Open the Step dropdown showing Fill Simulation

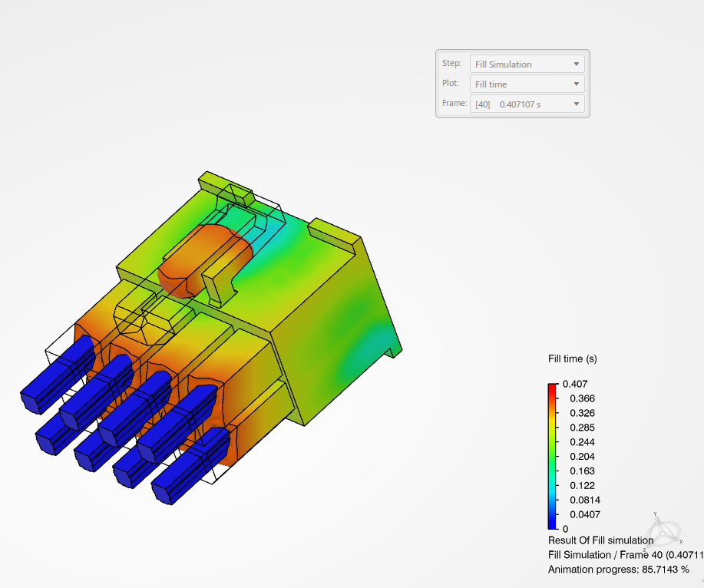coord(527,64)
